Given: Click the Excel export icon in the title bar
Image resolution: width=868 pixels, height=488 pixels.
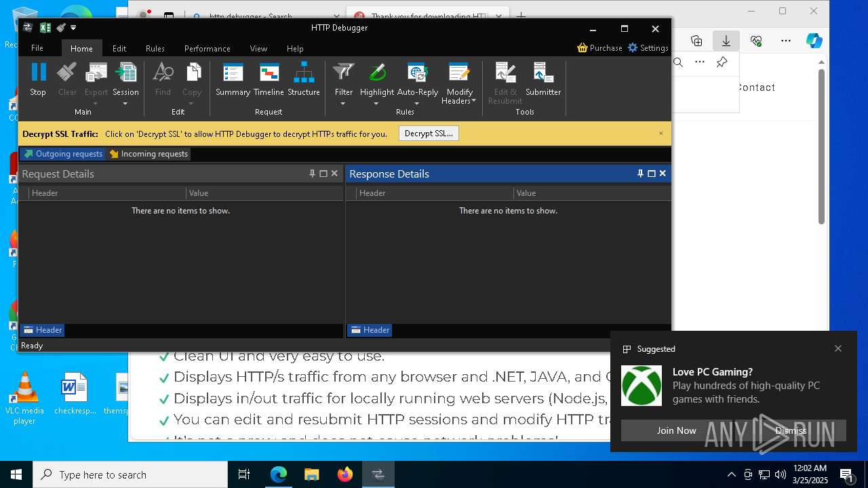Looking at the screenshot, I should (45, 28).
